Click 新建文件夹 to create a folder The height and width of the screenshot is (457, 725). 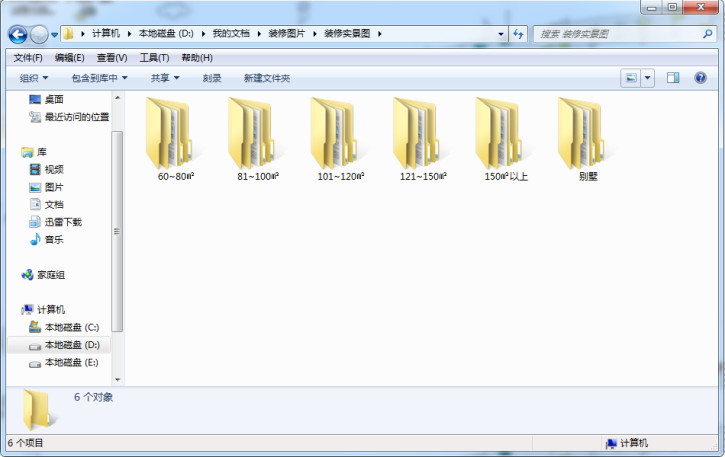(267, 78)
